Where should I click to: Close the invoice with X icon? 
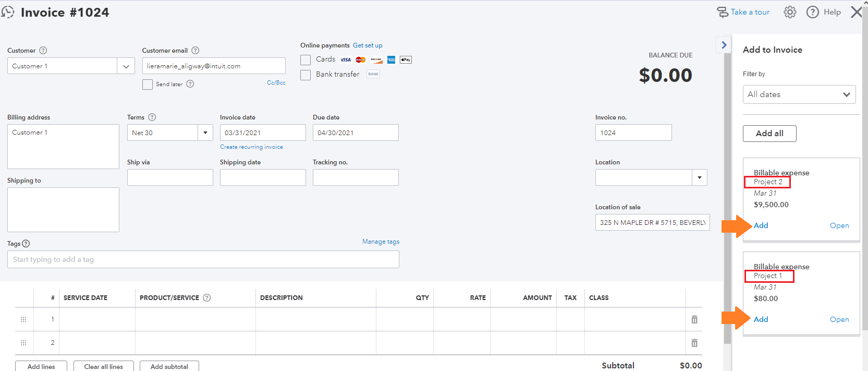856,12
